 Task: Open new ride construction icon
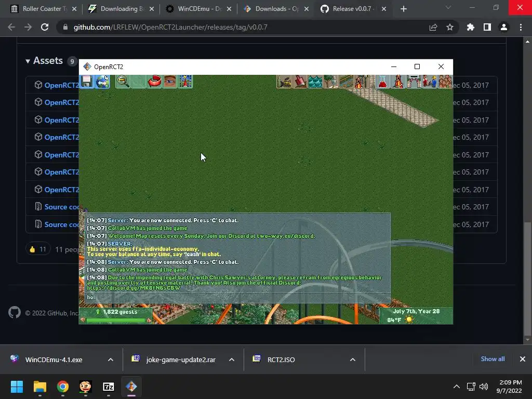coord(362,82)
